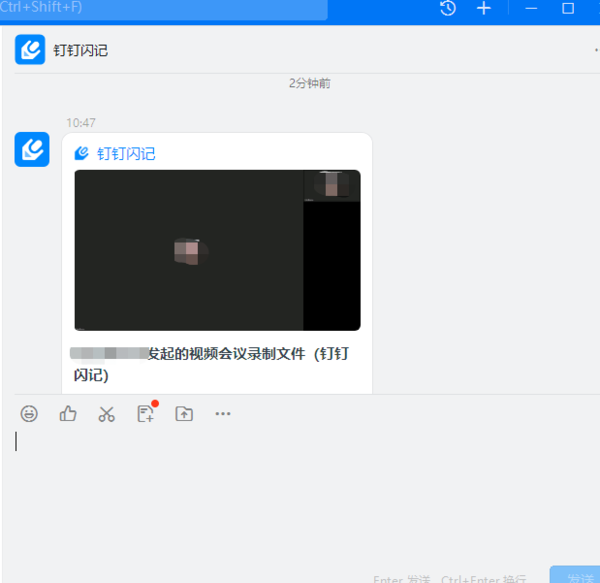Image resolution: width=600 pixels, height=583 pixels.
Task: Click the upload file folder icon
Action: point(184,414)
